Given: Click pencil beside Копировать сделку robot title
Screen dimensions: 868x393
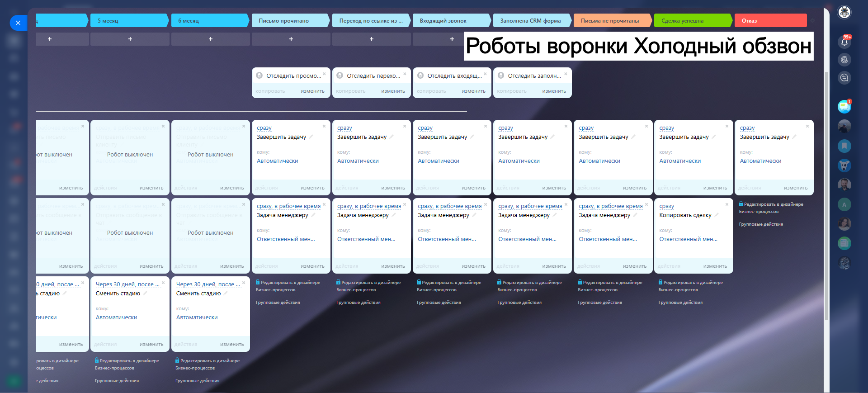Looking at the screenshot, I should coord(717,215).
